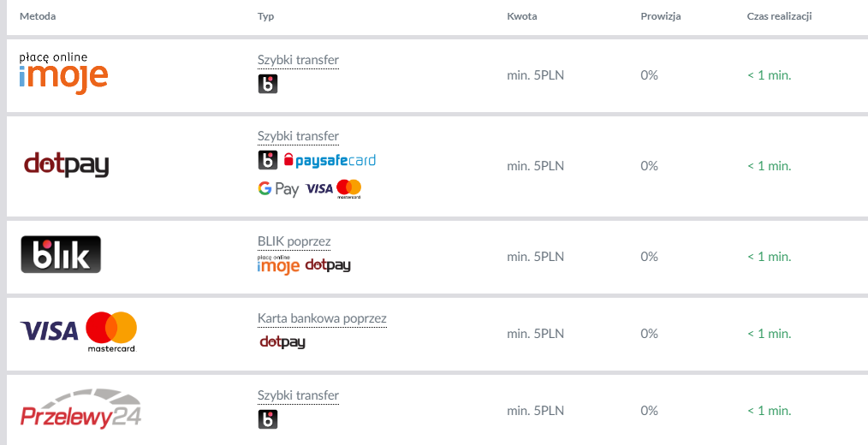Image resolution: width=868 pixels, height=445 pixels.
Task: Click the small VISA logo in the dotpay row
Action: tap(318, 189)
